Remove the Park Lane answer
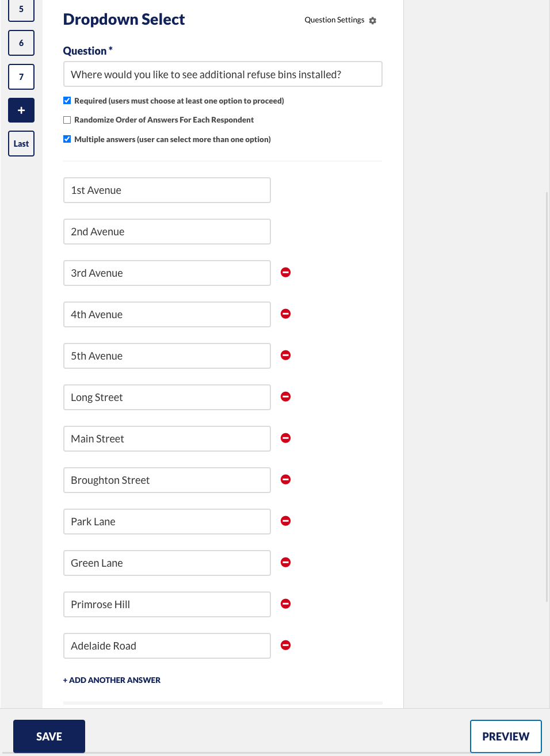Screen dimensions: 550x756 [x=285, y=521]
